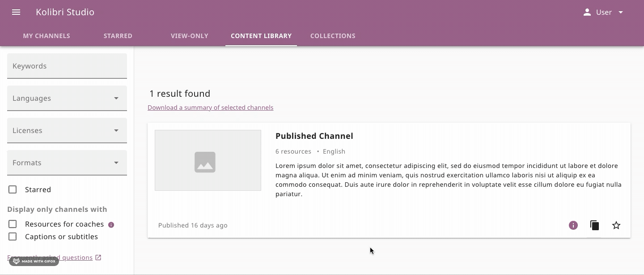Check Resources for coaches filter
Screen dimensions: 644x275
13,224
